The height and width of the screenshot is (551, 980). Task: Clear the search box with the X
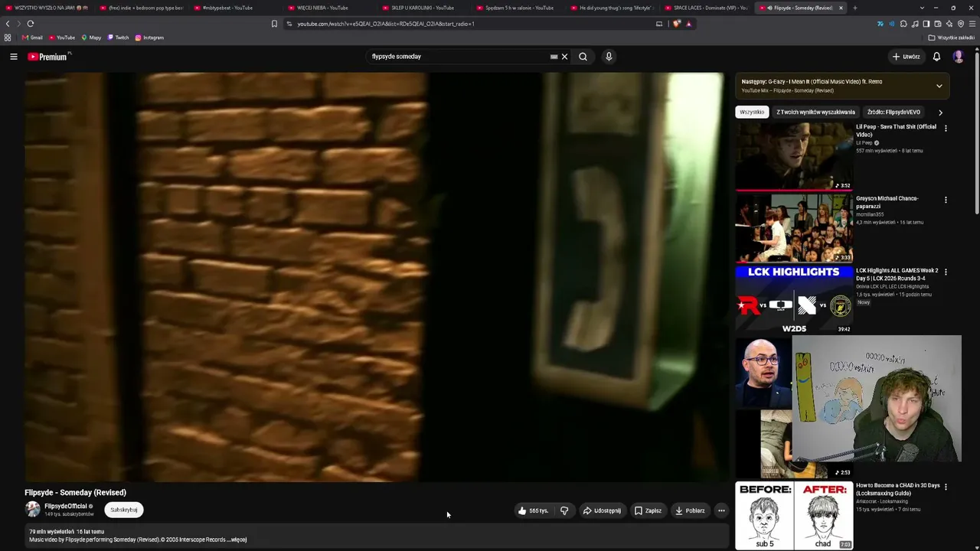tap(564, 57)
